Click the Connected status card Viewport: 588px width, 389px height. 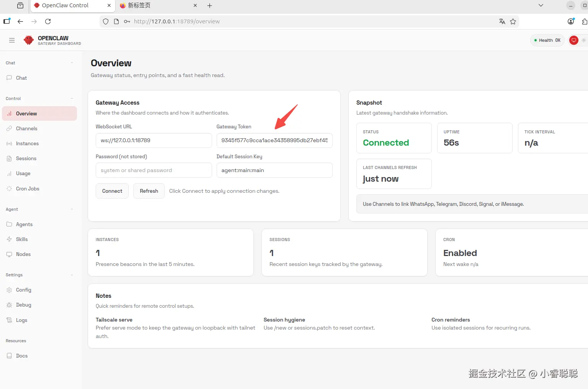coord(394,138)
